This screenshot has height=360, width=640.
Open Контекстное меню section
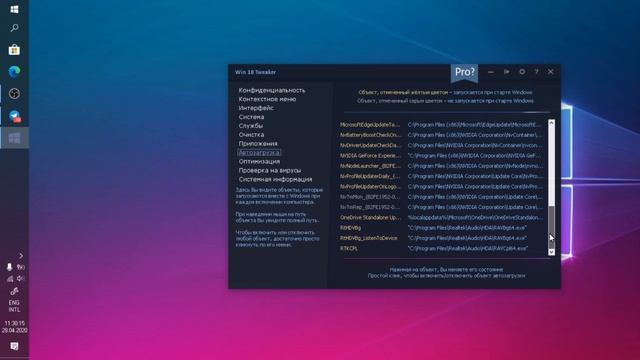click(x=267, y=99)
